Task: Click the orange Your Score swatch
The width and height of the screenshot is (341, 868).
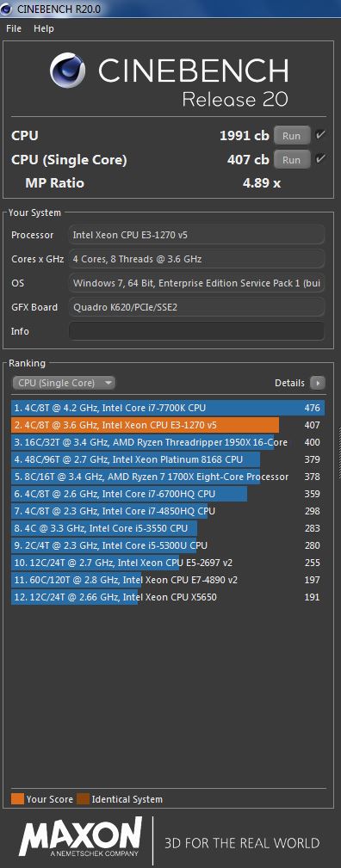Action: (18, 798)
